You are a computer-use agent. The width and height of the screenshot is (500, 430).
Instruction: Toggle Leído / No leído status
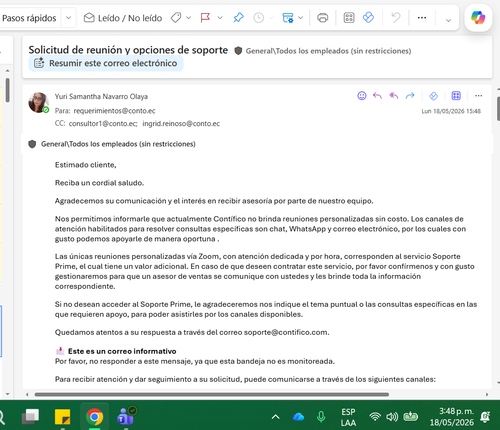(122, 18)
